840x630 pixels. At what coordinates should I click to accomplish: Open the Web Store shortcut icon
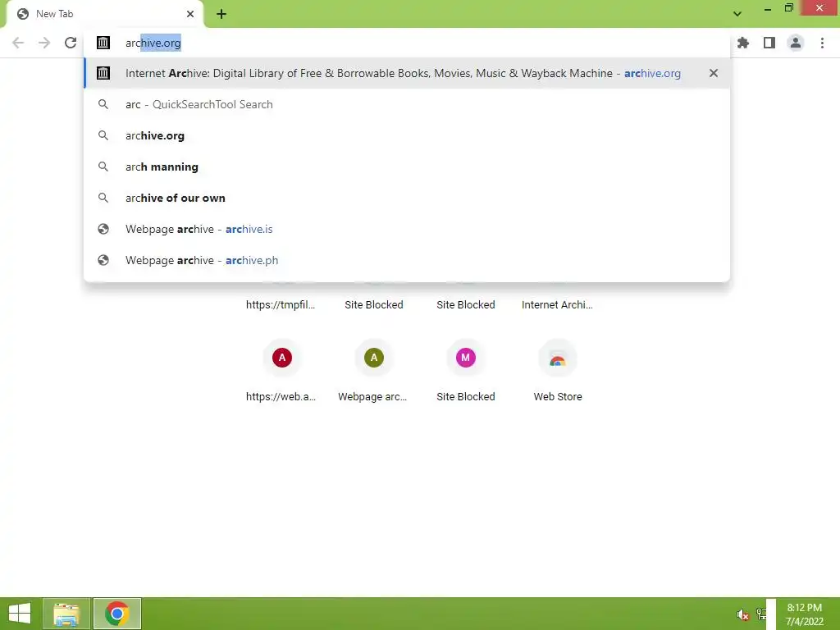coord(558,358)
